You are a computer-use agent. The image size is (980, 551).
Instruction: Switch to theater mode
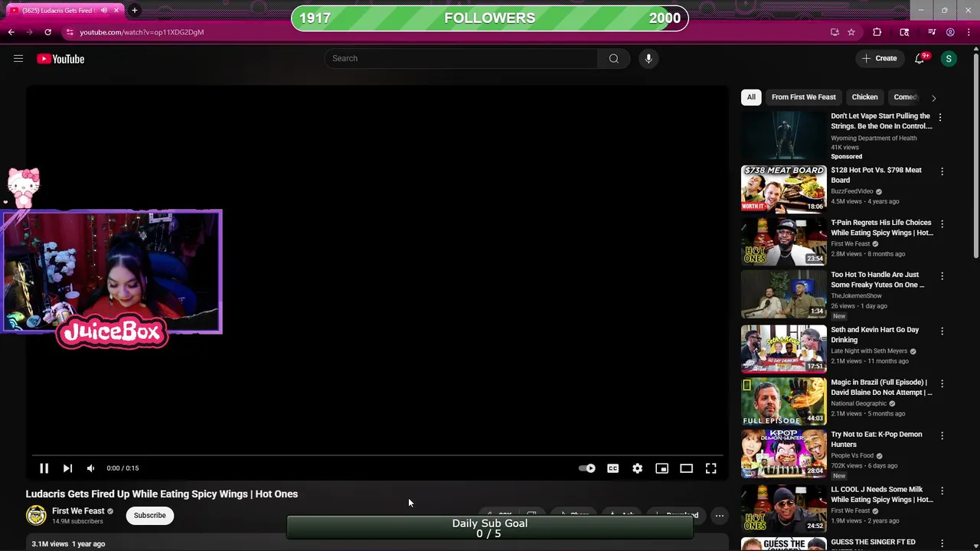(x=686, y=468)
